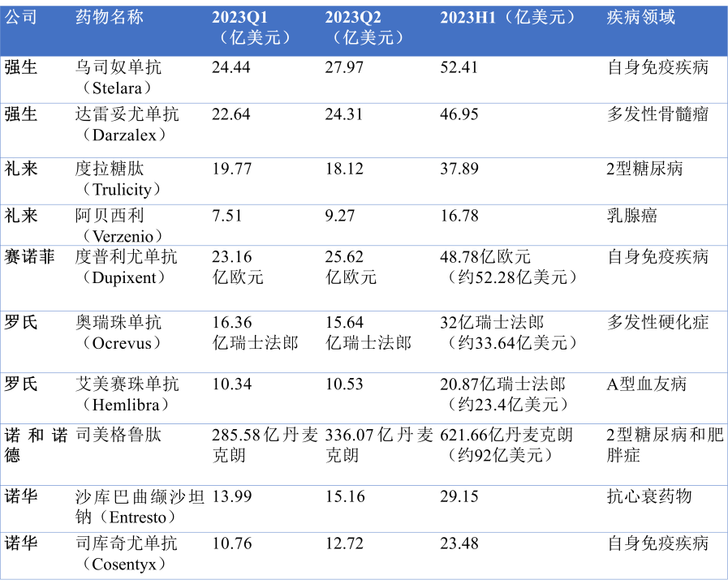Click the value 22.64

click(231, 114)
